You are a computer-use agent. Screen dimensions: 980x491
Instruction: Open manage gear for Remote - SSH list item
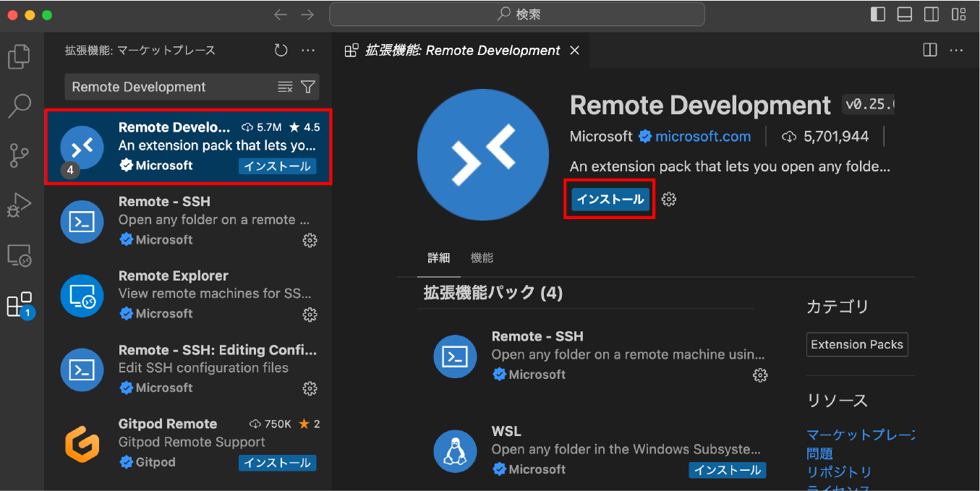coord(310,240)
